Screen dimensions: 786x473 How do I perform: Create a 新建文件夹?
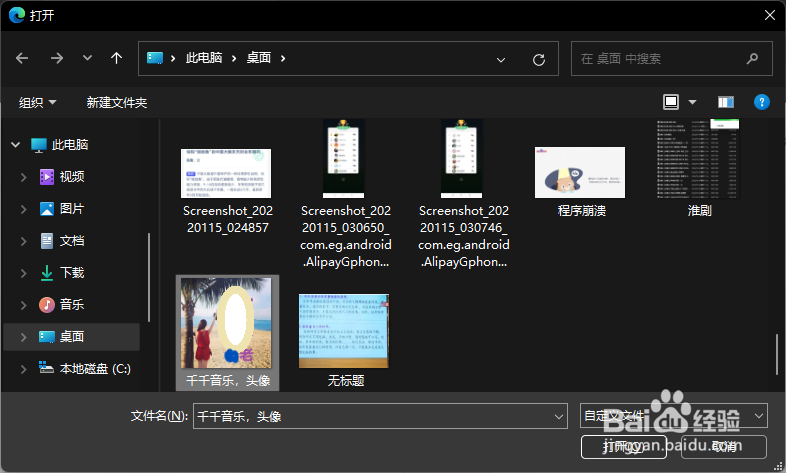[117, 103]
